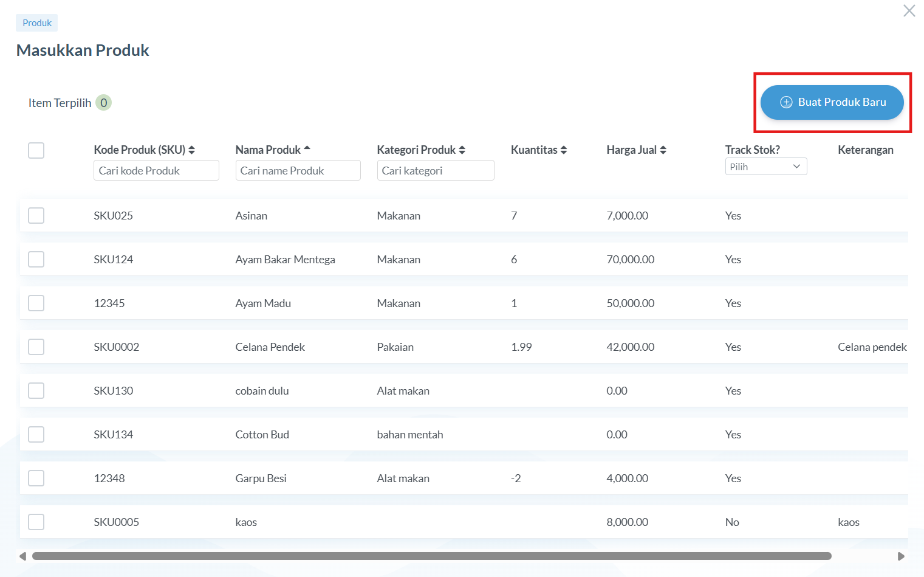Select Garpu Besi row checkbox

pyautogui.click(x=36, y=479)
